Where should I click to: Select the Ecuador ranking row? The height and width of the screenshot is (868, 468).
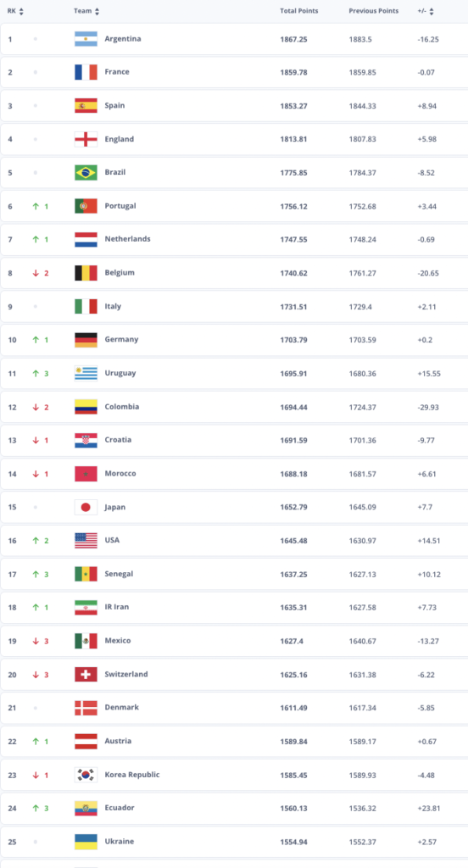pyautogui.click(x=234, y=808)
